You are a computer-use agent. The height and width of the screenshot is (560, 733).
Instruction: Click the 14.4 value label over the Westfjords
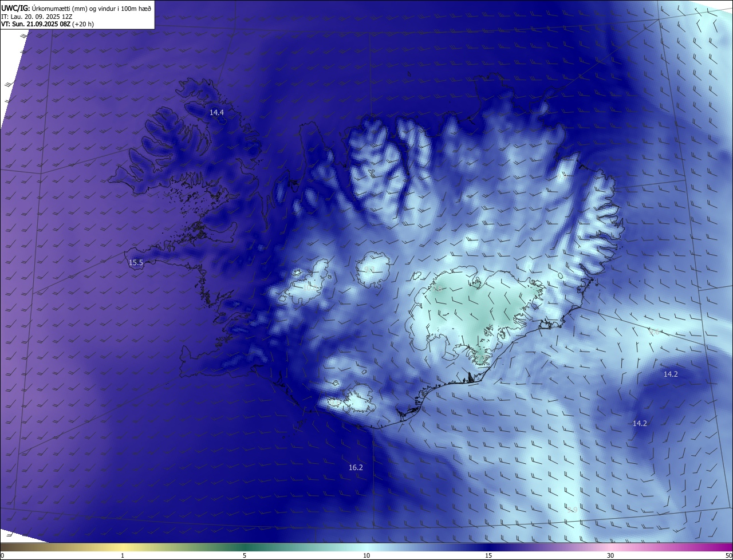(x=216, y=113)
